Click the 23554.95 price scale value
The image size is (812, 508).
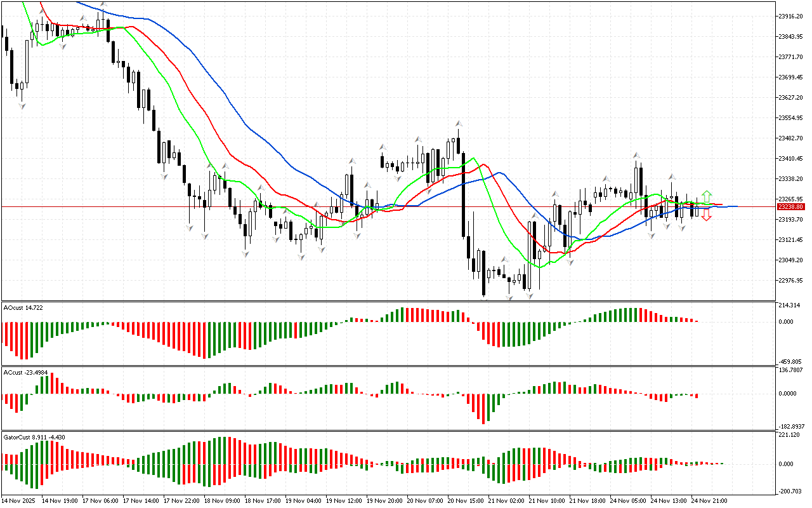[790, 118]
